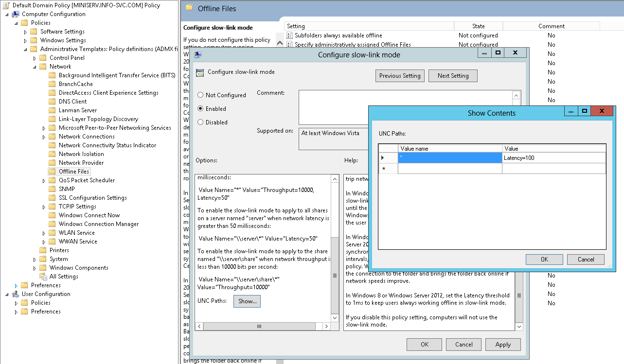Click Cancel in Configure slow-link mode dialog
The height and width of the screenshot is (364, 624).
464,345
